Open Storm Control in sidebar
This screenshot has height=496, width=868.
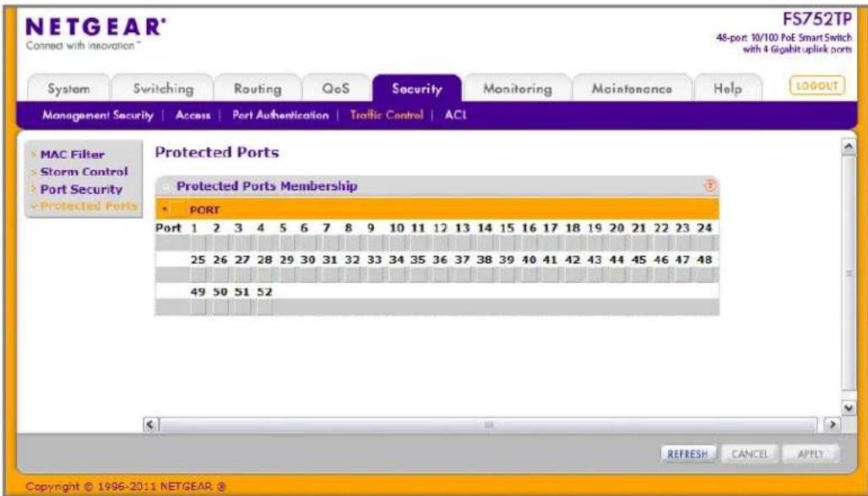(84, 172)
